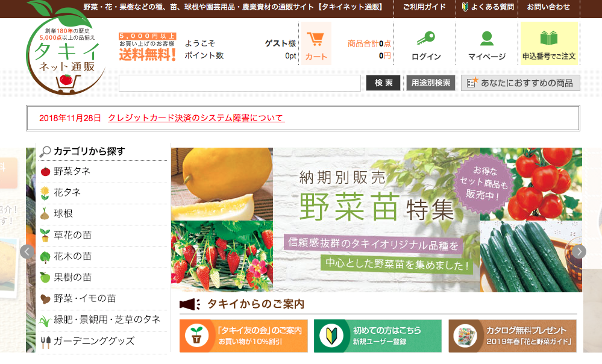The image size is (602, 364).
Task: Click 初めての方はこちら 新規ユーザー登録 banner text
Action: 387,335
